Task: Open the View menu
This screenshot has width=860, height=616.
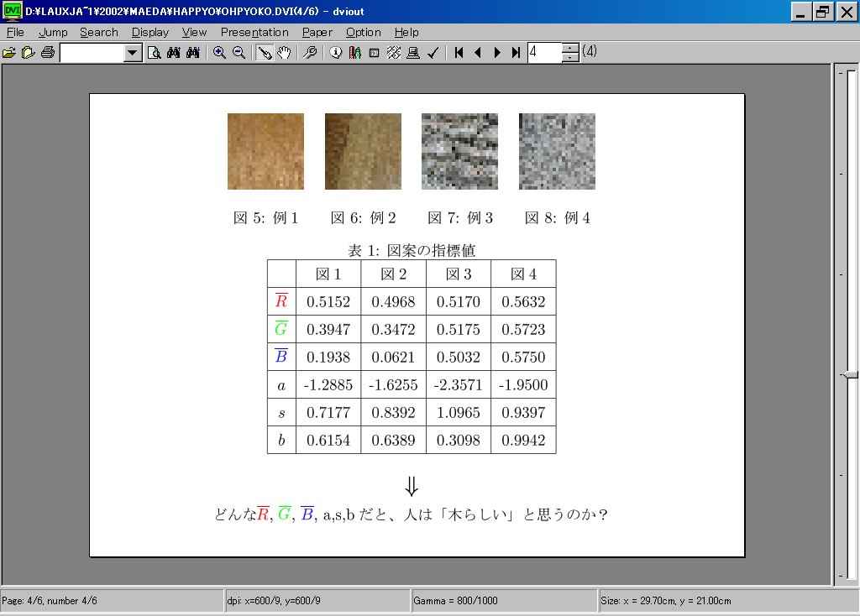Action: coord(194,33)
